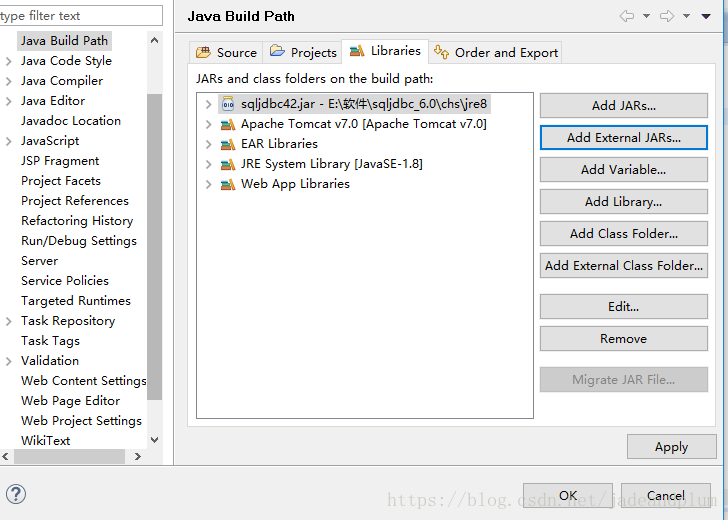728x520 pixels.
Task: Remove the selected build path entry
Action: (x=624, y=338)
